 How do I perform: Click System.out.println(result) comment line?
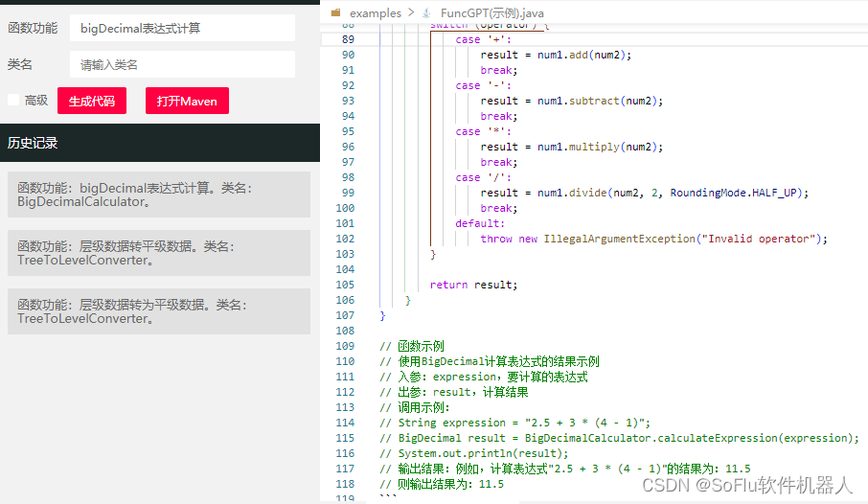tap(474, 453)
